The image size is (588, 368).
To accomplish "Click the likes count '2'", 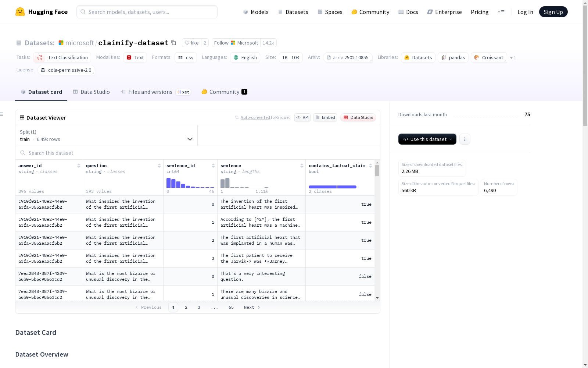I will click(205, 43).
